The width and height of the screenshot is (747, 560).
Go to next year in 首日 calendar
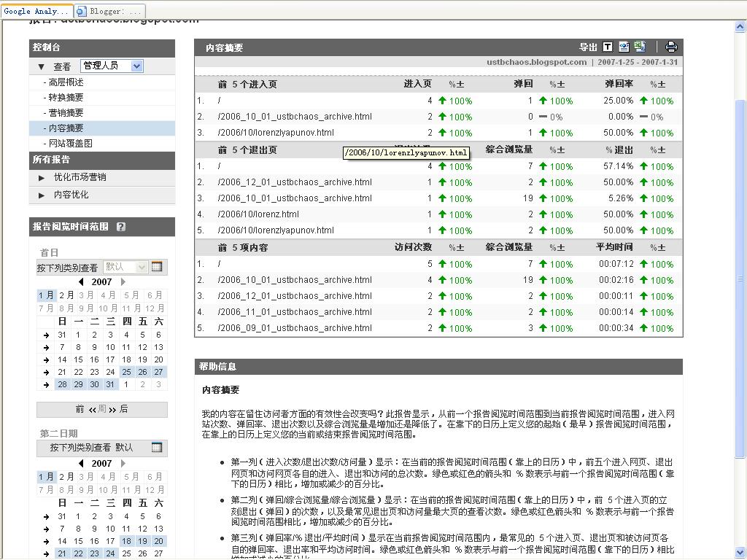click(x=123, y=282)
